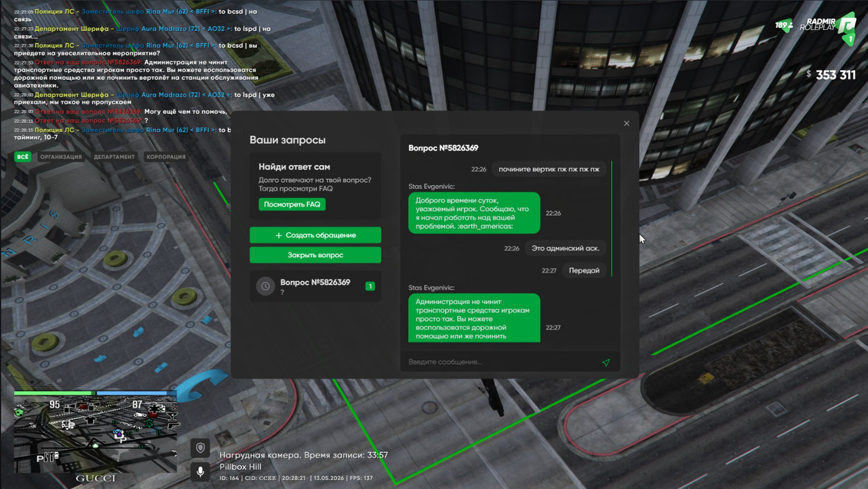Screen dimensions: 868x489
Task: Click the message 'Это админский аск.'
Action: [566, 248]
